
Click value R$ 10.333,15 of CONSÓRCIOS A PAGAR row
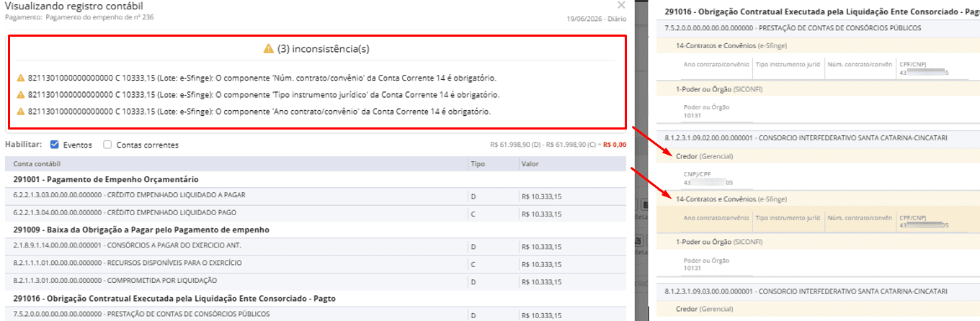[x=540, y=246]
